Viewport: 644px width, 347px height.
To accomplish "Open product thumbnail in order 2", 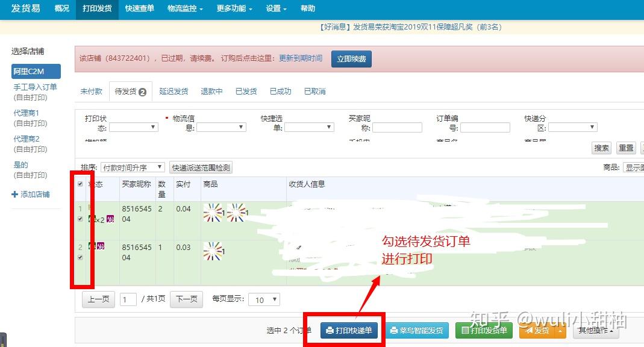I will coord(212,251).
